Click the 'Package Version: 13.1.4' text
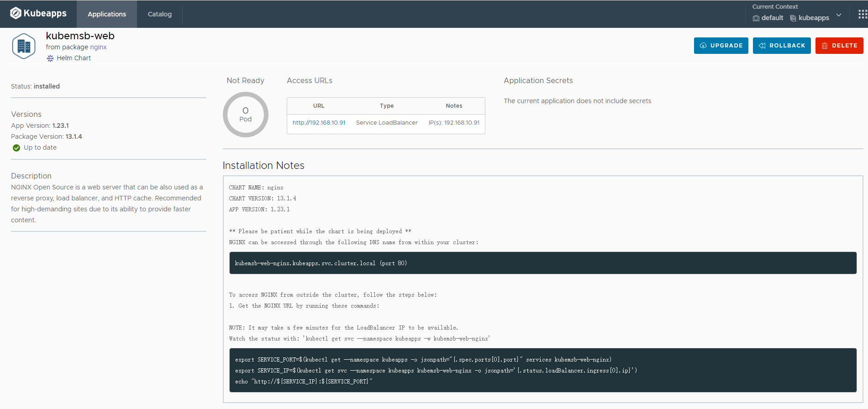This screenshot has height=409, width=868. [47, 136]
